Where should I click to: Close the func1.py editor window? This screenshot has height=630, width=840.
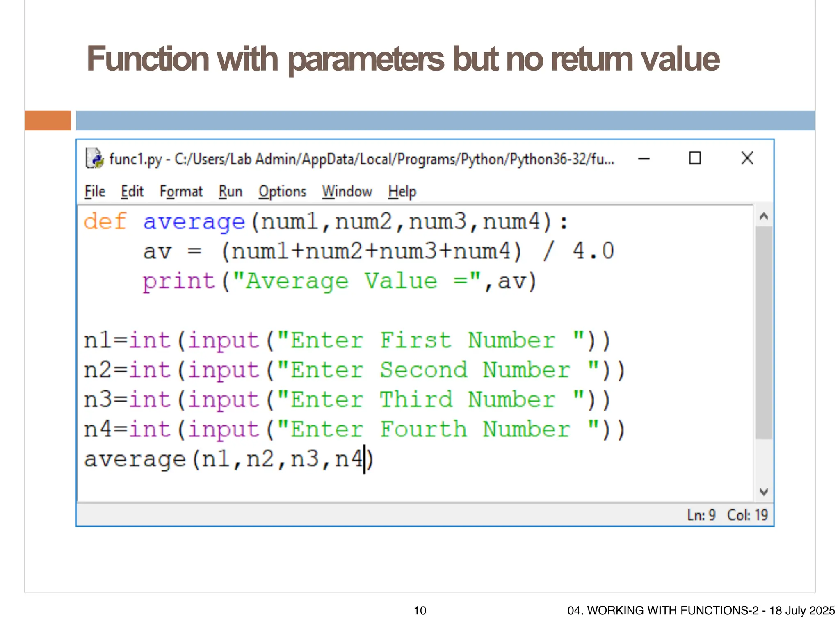click(x=747, y=158)
